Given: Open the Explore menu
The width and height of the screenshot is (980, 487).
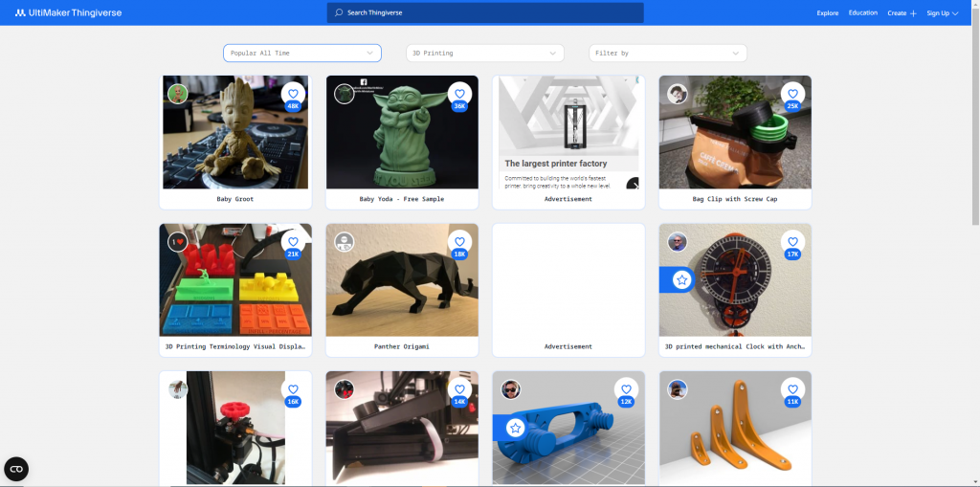Looking at the screenshot, I should click(828, 13).
